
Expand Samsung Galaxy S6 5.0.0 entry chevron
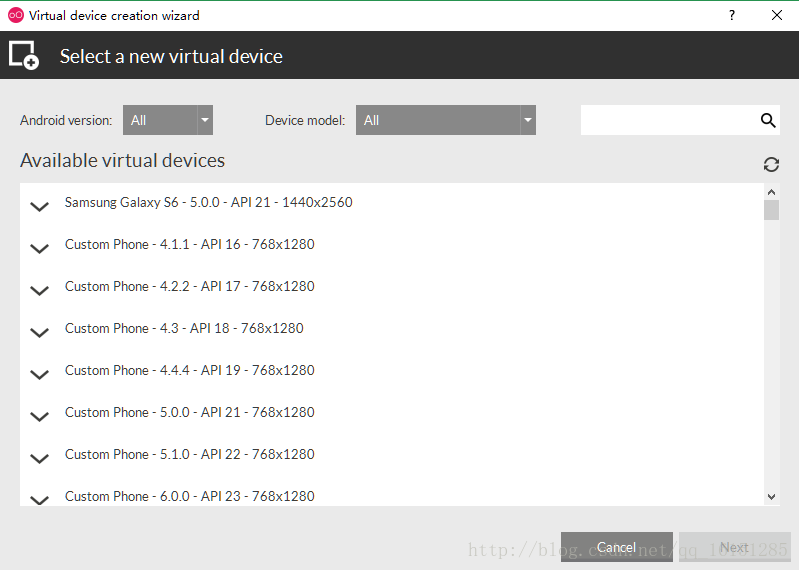[x=39, y=206]
